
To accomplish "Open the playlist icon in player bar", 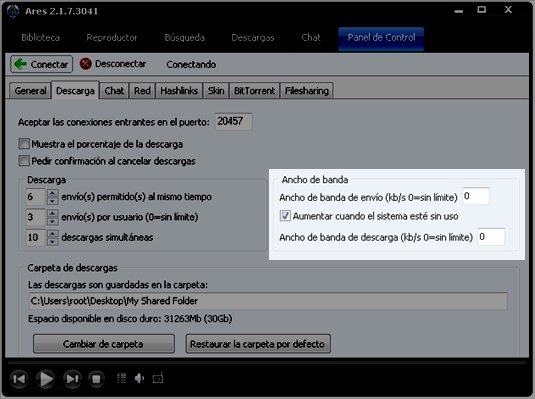I will pos(121,378).
